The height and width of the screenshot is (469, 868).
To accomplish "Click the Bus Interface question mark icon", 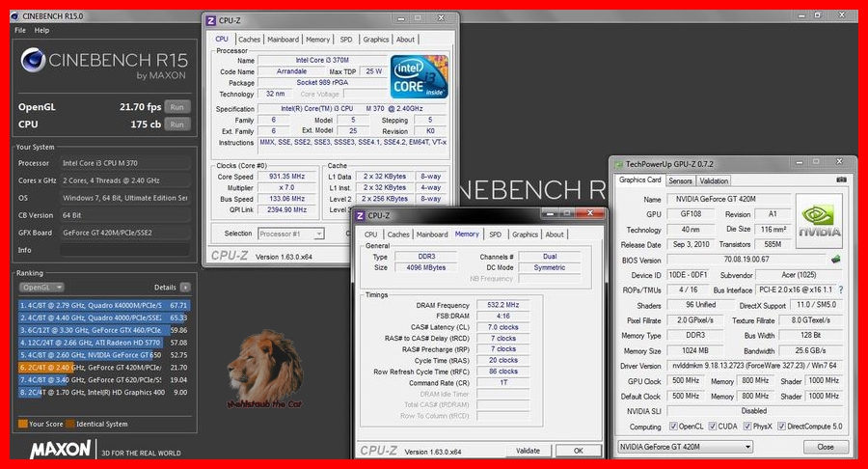I will click(x=841, y=290).
